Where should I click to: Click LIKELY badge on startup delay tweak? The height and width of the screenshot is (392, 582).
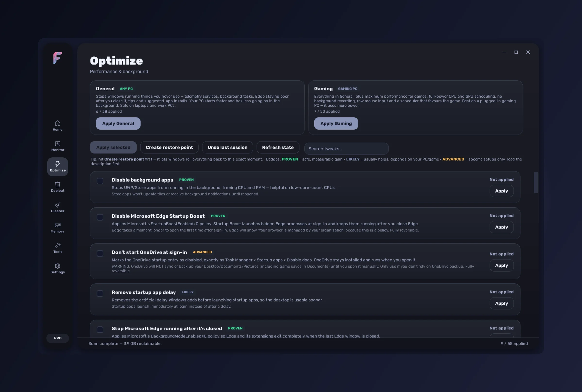(x=187, y=292)
